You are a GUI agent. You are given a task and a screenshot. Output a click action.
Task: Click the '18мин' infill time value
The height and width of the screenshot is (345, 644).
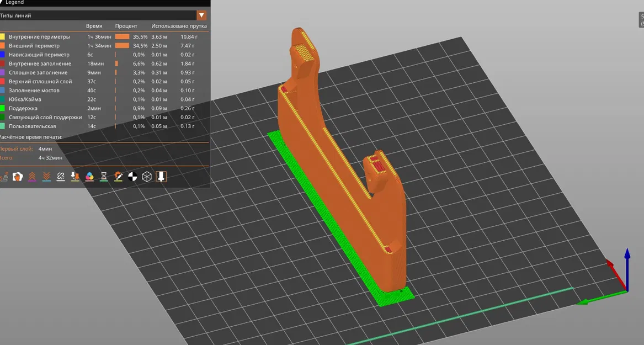point(95,63)
